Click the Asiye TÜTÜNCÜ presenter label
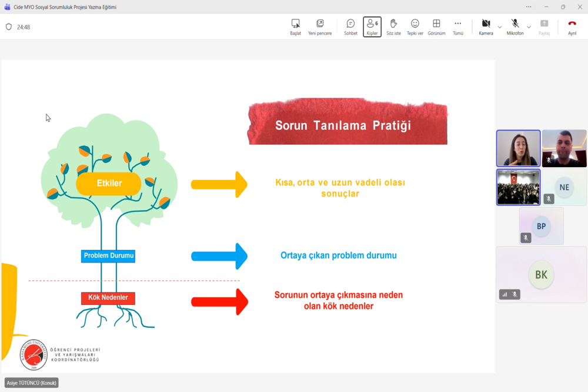588x392 pixels. tap(32, 383)
